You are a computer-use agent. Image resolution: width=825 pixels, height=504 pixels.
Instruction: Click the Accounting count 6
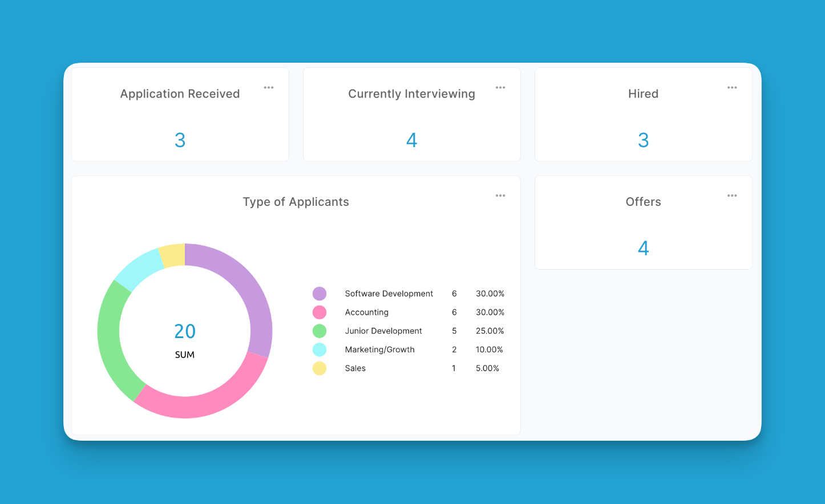454,312
